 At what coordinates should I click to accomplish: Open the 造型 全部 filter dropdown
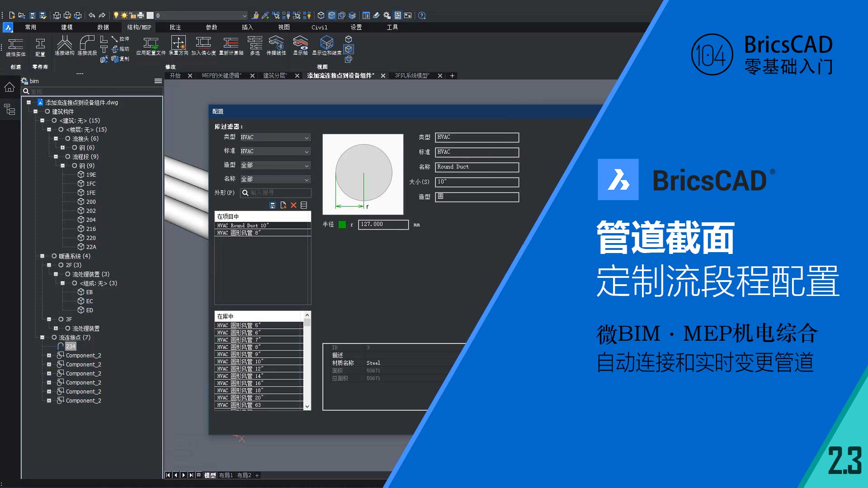274,165
